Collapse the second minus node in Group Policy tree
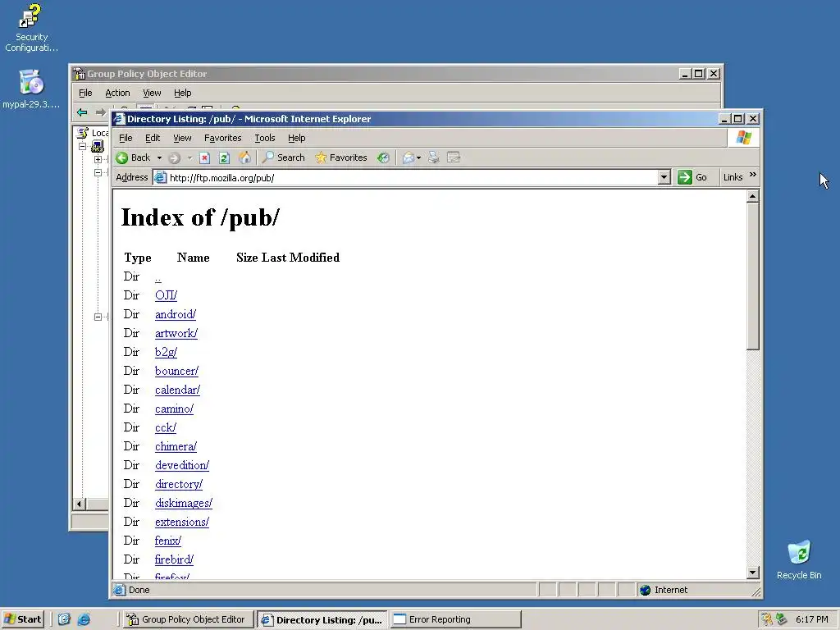The image size is (840, 630). point(98,172)
